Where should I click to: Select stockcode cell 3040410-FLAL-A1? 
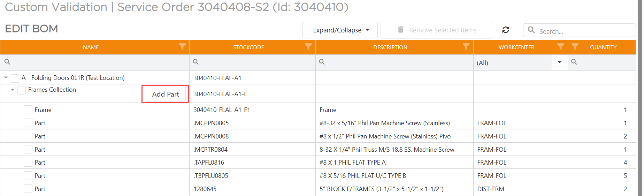(252, 78)
